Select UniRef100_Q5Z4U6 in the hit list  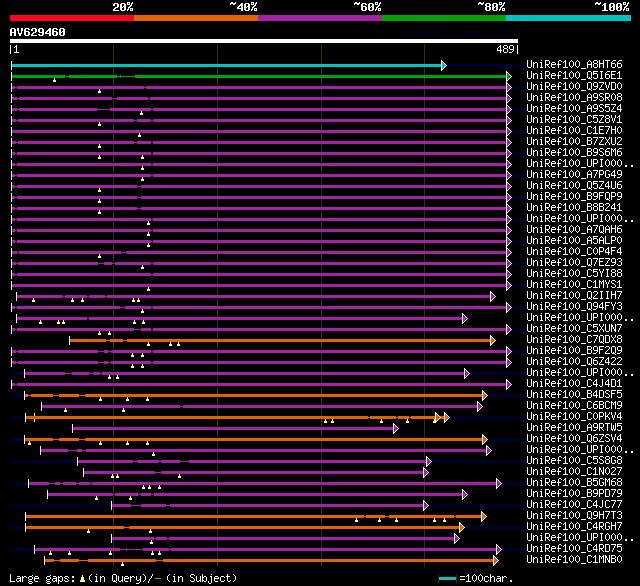click(x=574, y=186)
